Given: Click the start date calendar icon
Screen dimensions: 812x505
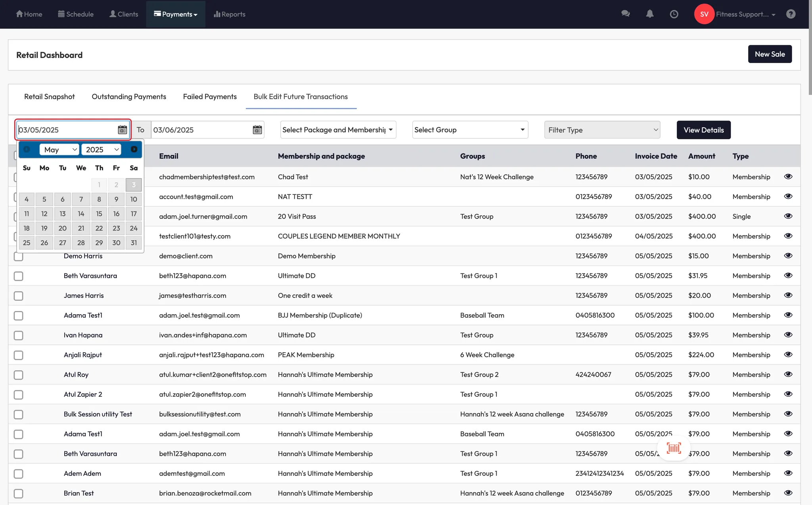Looking at the screenshot, I should (x=123, y=130).
